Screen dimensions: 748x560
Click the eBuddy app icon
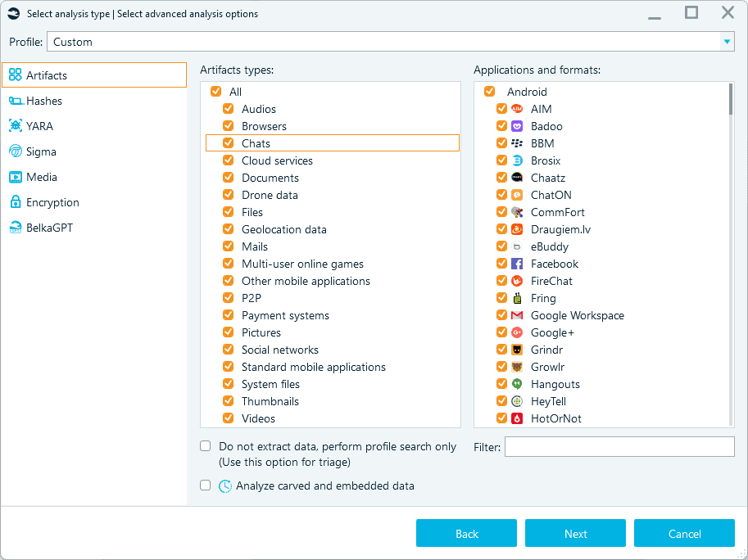517,247
